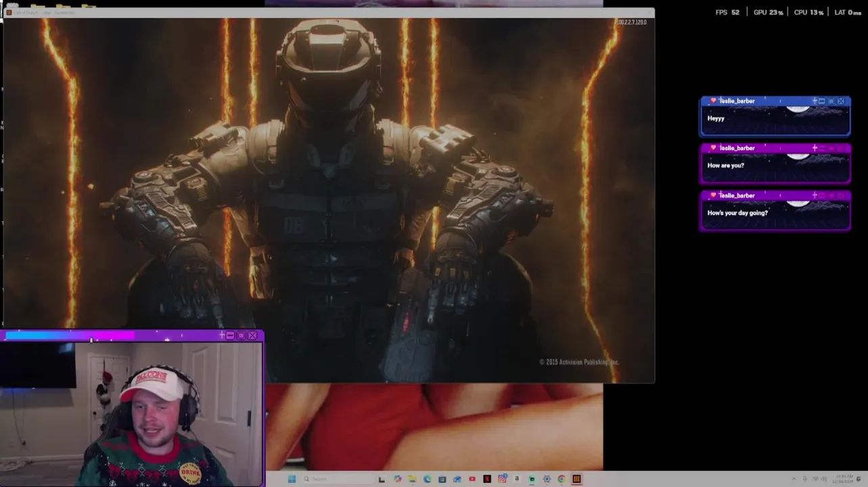Open the red YouTube taskbar icon
The image size is (868, 487).
tap(472, 479)
